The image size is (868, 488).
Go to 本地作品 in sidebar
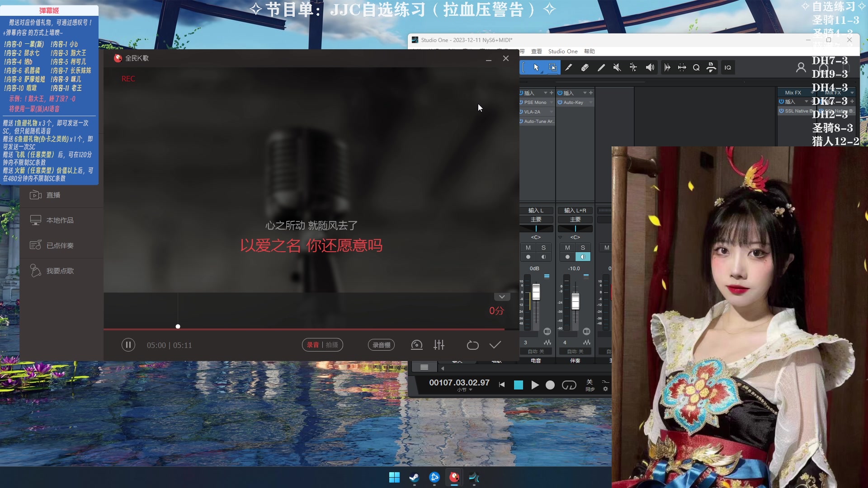pos(60,221)
